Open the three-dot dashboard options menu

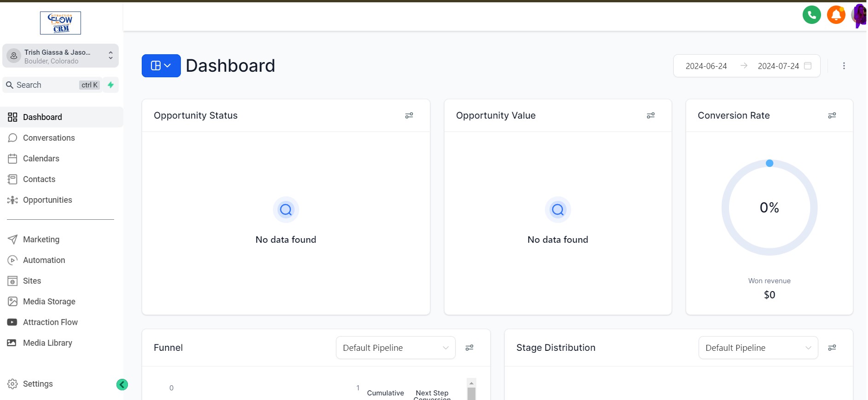coord(844,66)
